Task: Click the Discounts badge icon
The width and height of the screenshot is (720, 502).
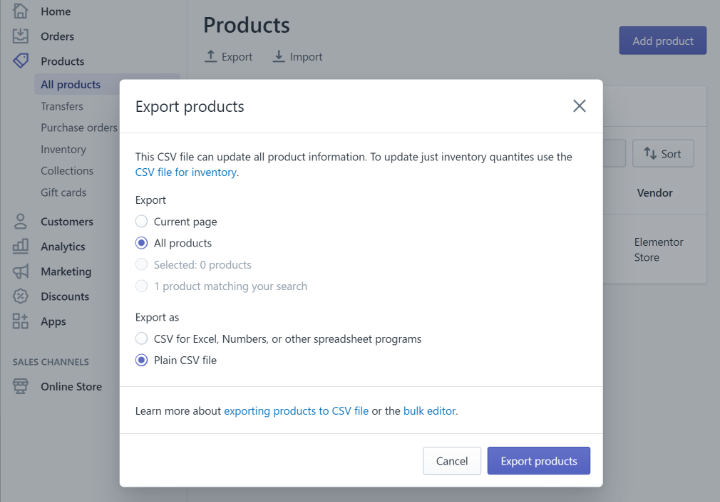Action: (x=20, y=296)
